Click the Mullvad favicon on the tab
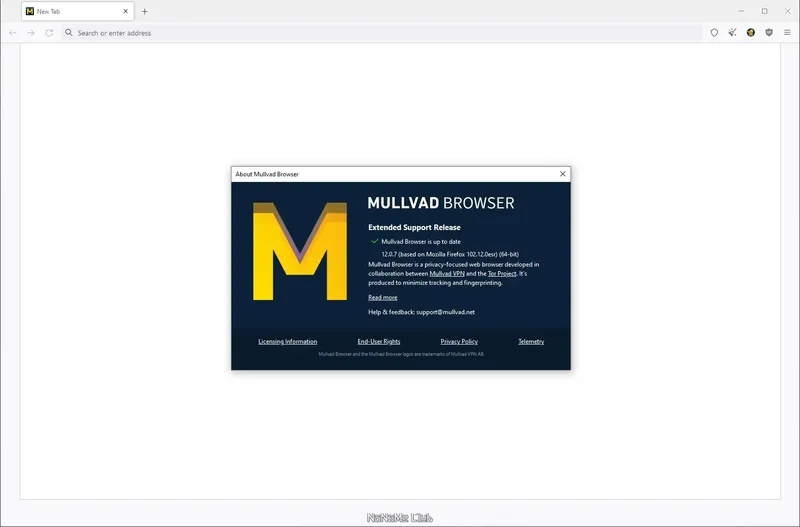800x527 pixels. click(30, 11)
